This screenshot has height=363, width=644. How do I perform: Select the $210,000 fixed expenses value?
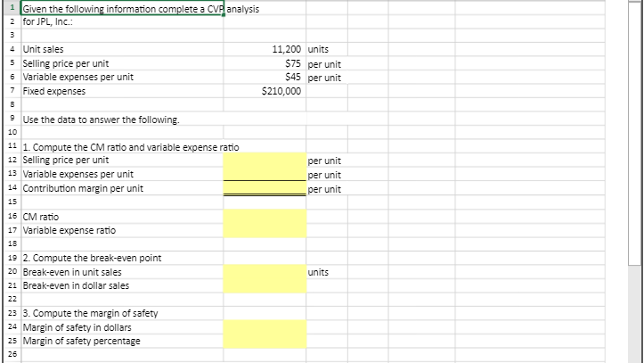[265, 91]
